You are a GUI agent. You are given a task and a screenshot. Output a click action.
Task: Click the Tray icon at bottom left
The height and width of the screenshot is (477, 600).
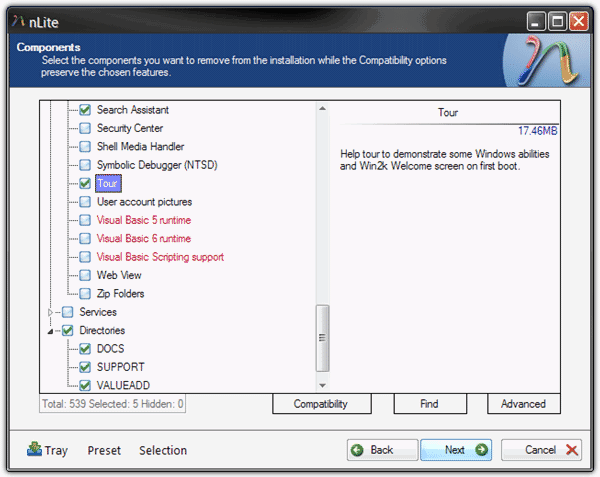tap(35, 449)
